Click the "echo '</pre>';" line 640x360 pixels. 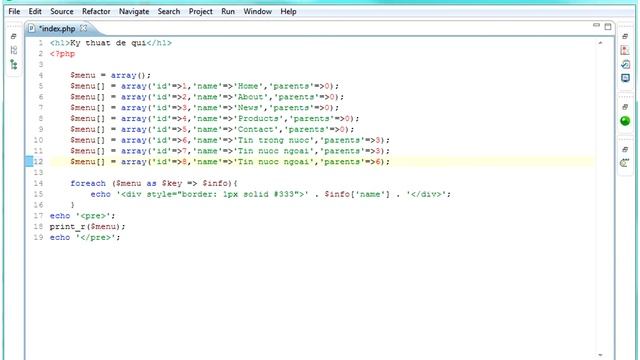pyautogui.click(x=85, y=238)
